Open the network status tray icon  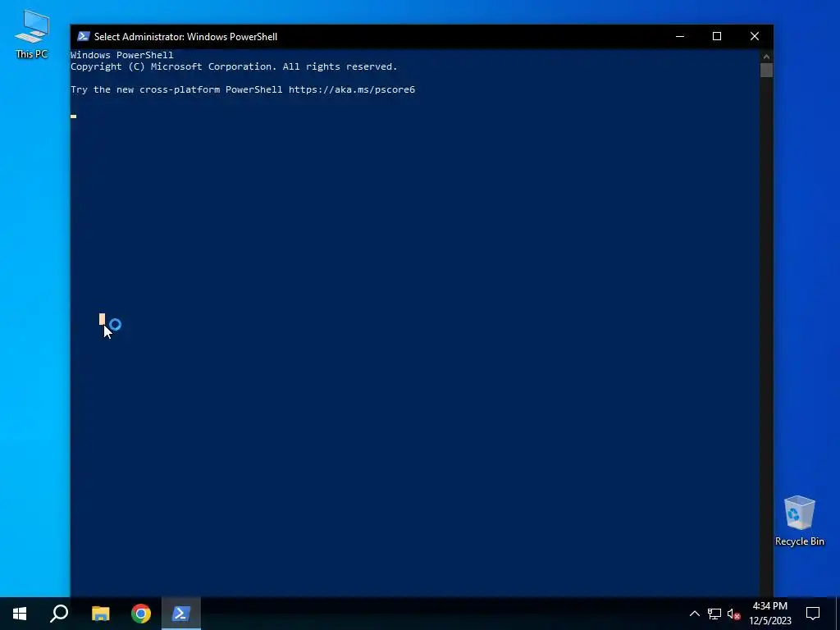714,614
